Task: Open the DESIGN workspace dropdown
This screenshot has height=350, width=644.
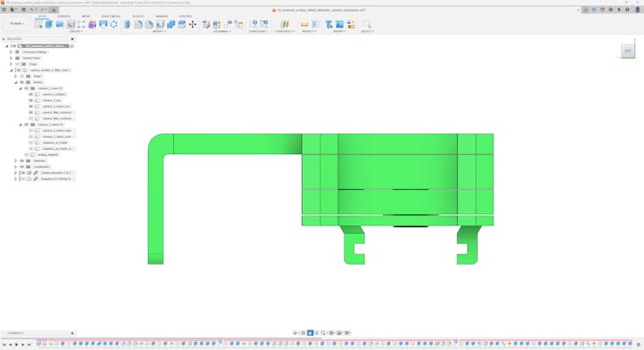Action: point(17,24)
